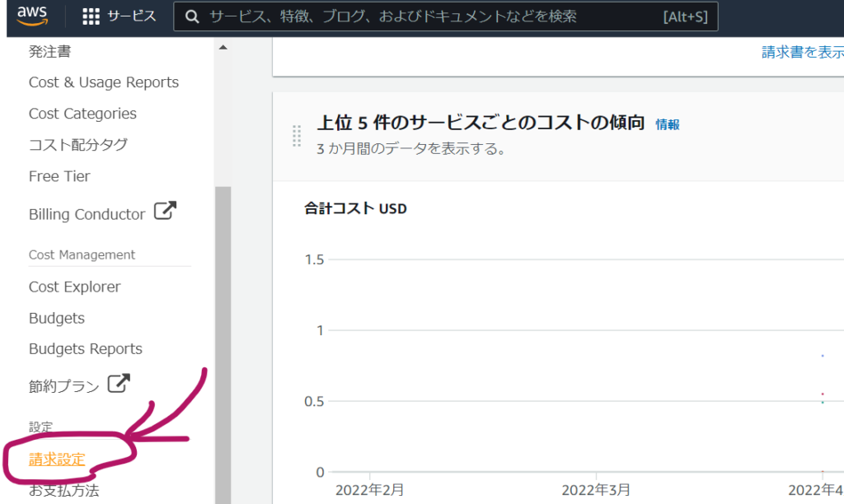Open the services grid icon
The height and width of the screenshot is (504, 844).
(91, 16)
